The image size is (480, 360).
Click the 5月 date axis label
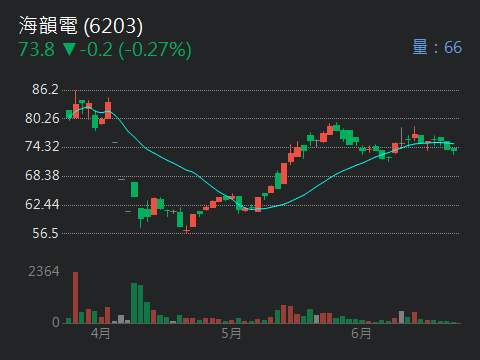231,333
